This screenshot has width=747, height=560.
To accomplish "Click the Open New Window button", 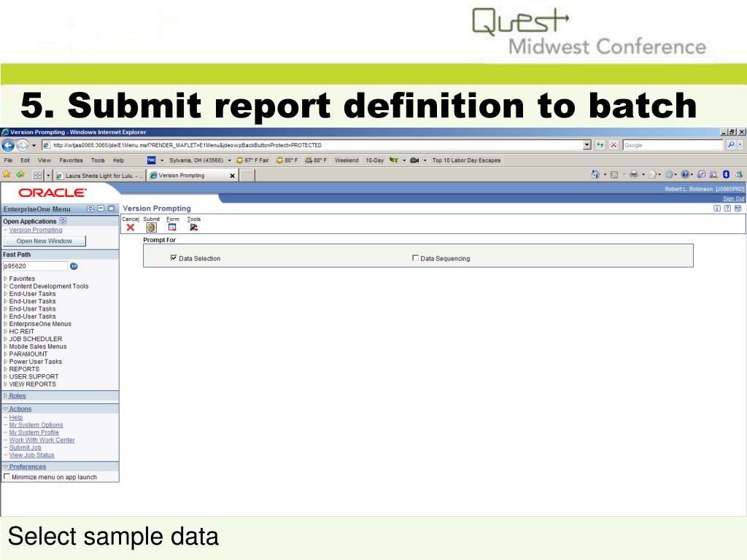I will (x=44, y=241).
